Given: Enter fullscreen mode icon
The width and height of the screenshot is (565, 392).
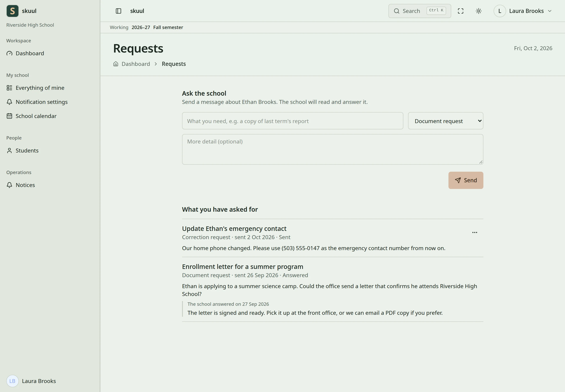Looking at the screenshot, I should (460, 11).
